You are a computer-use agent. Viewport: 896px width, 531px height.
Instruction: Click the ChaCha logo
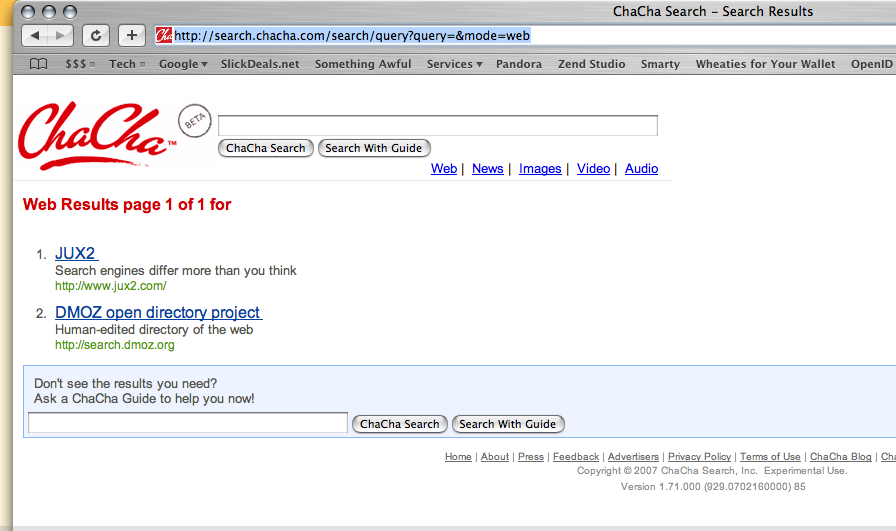pos(98,136)
